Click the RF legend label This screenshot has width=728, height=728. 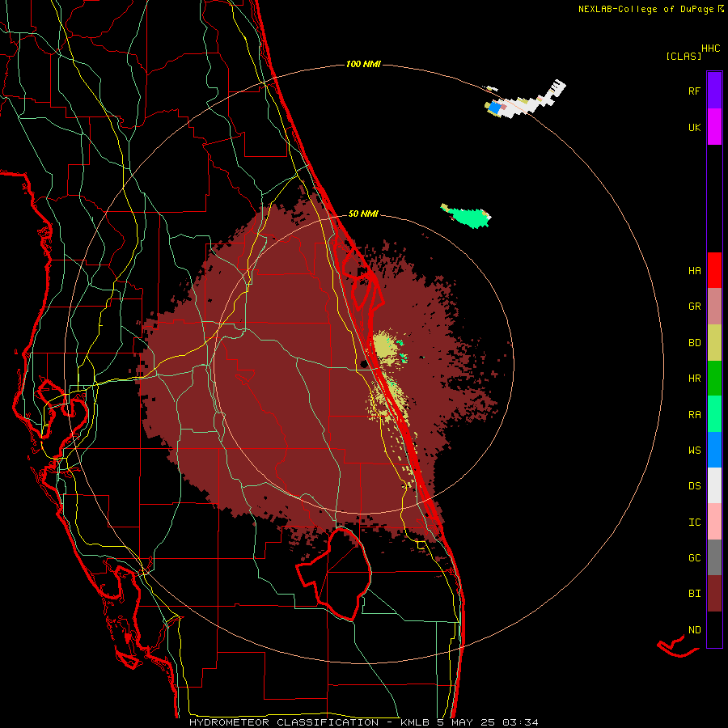[694, 91]
